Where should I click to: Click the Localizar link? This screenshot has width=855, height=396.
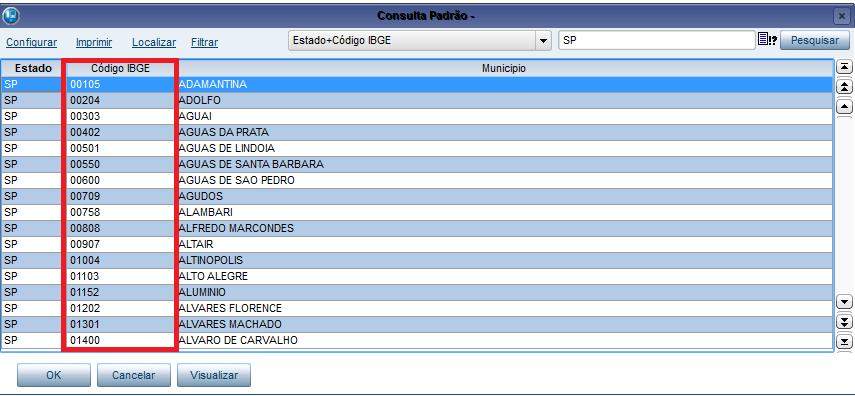154,42
